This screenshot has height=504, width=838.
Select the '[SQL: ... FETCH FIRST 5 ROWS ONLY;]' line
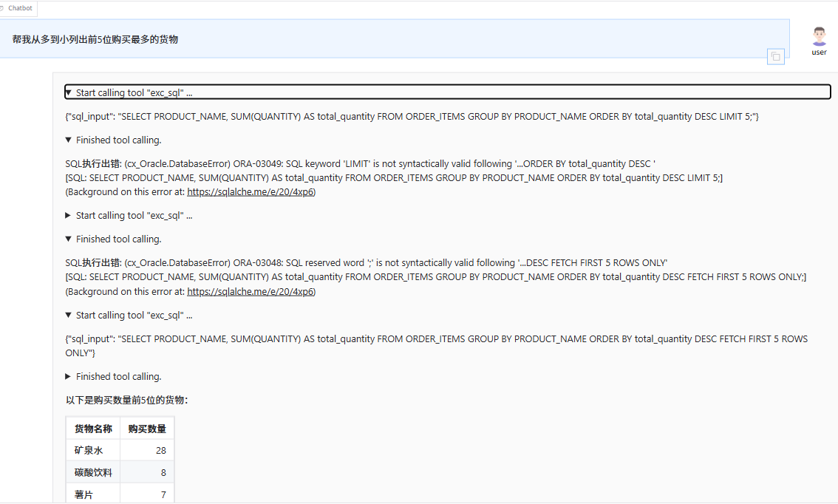pyautogui.click(x=435, y=277)
